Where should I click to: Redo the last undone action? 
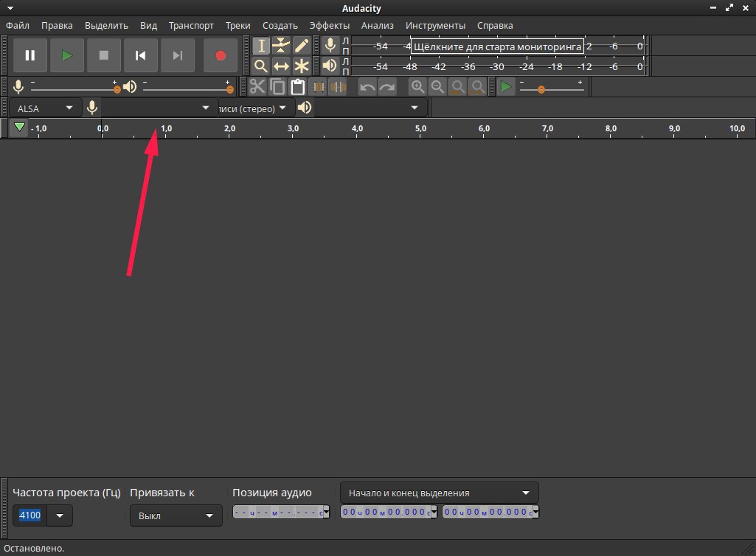pos(387,87)
